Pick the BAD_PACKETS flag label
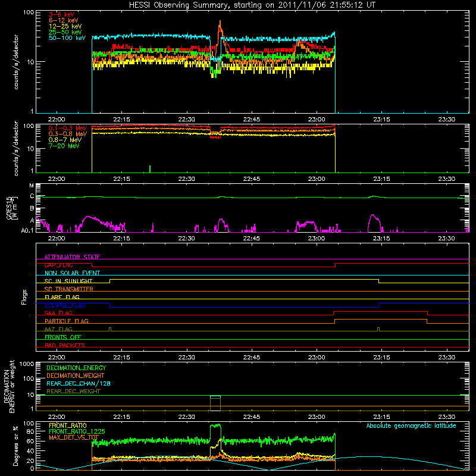The image size is (476, 476). click(65, 345)
